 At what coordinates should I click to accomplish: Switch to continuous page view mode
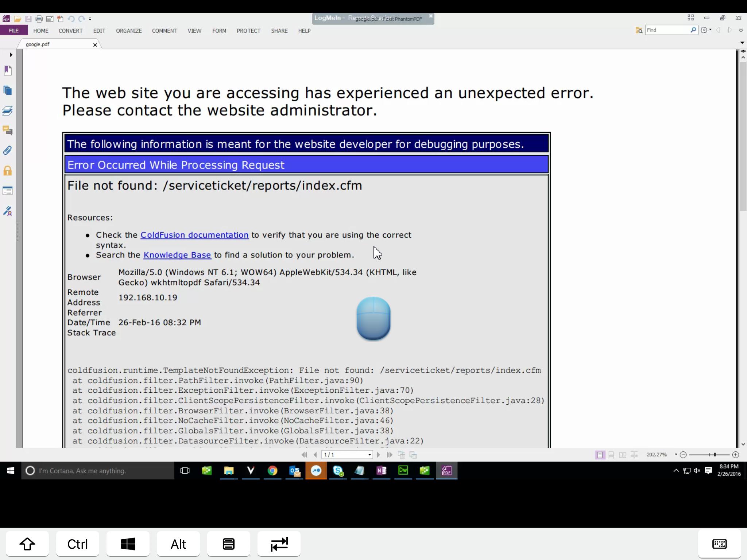pyautogui.click(x=611, y=455)
